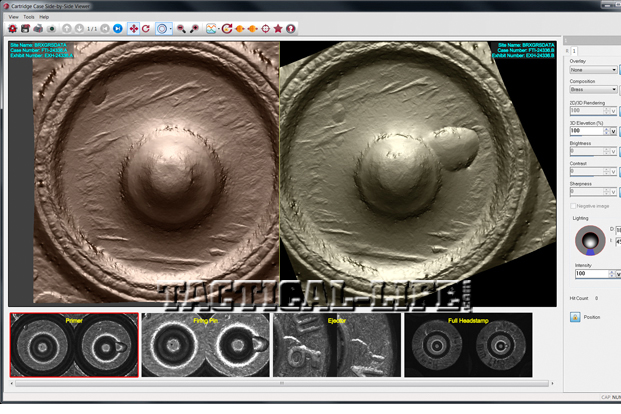Click the crosshair target toolbar icon

pos(265,29)
